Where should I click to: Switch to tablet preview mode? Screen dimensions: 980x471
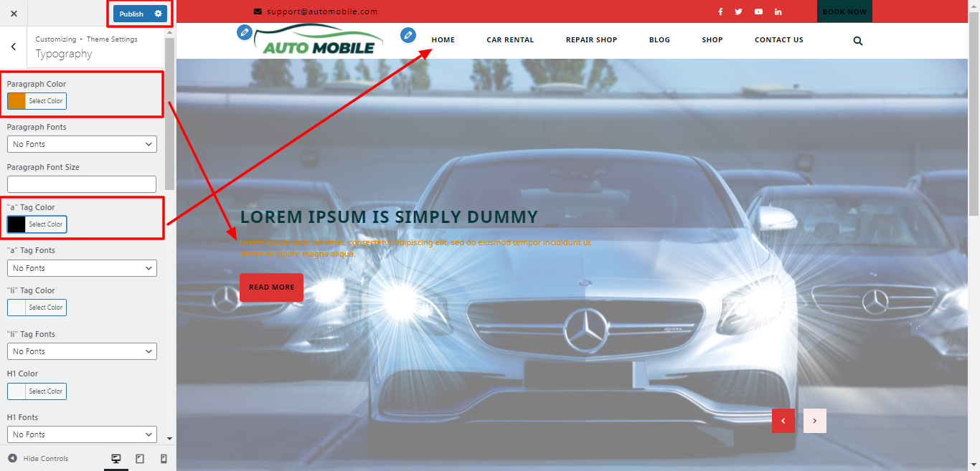(x=140, y=459)
